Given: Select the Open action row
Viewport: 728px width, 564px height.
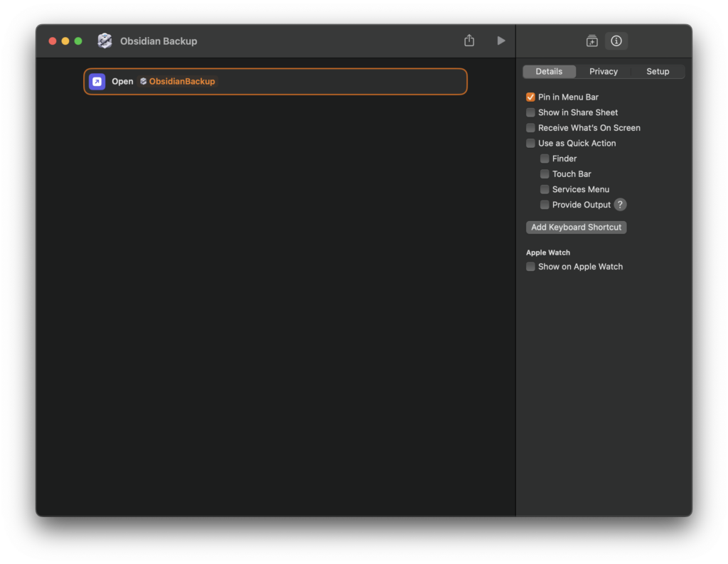Looking at the screenshot, I should point(275,81).
